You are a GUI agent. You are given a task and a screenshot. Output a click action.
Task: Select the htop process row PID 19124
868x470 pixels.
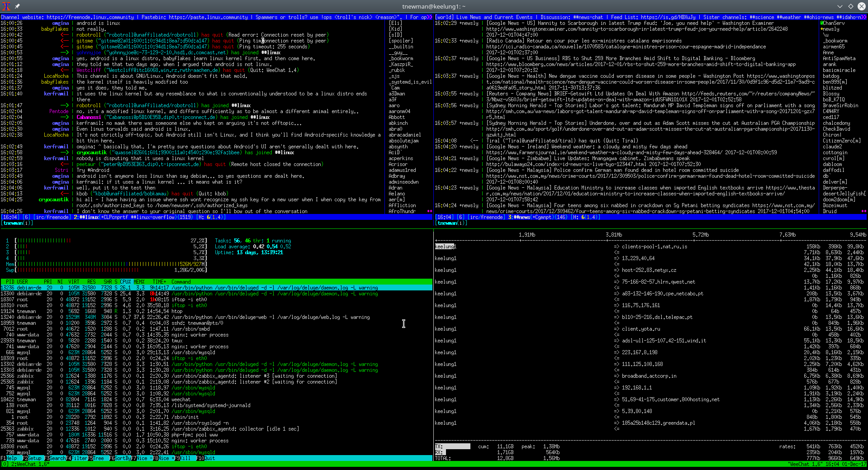(216, 311)
